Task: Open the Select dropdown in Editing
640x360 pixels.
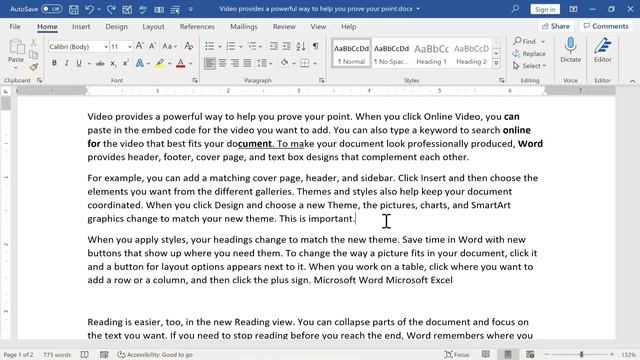Action: pyautogui.click(x=530, y=66)
